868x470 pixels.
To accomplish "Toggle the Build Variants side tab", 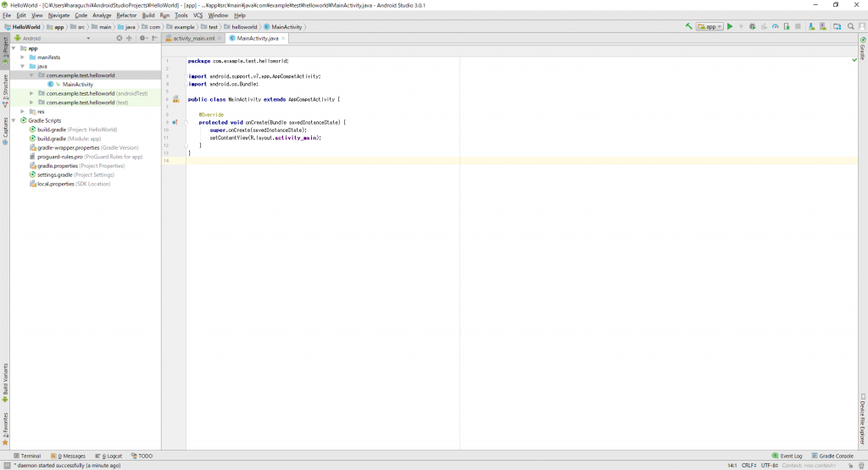I will pyautogui.click(x=5, y=383).
